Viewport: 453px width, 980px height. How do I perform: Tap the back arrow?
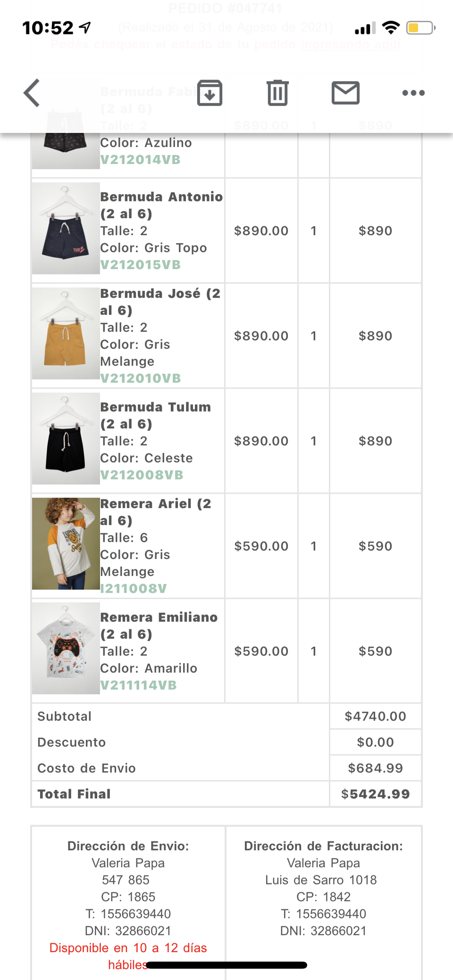click(x=32, y=93)
